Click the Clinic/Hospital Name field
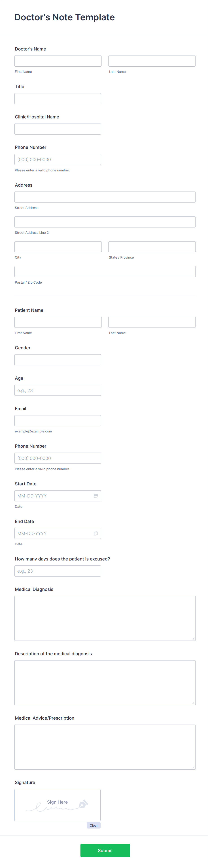The height and width of the screenshot is (868, 208). pos(58,129)
